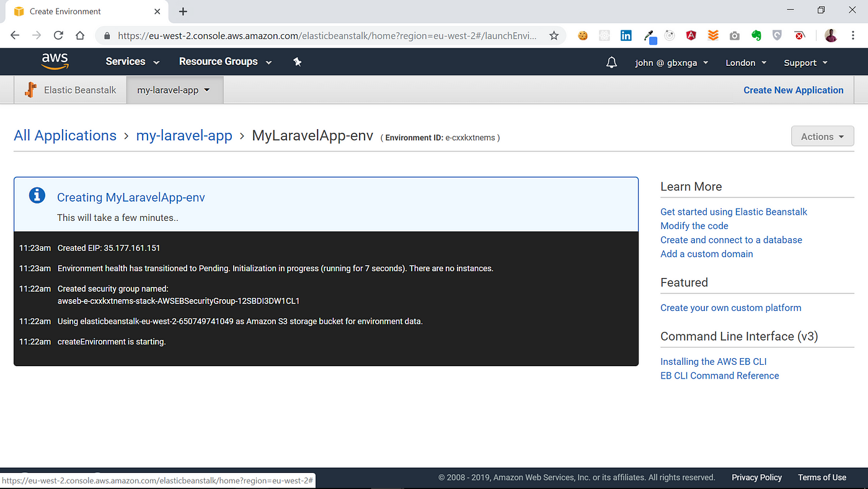Click the MyLaravelApp-env breadcrumb title
868x489 pixels.
(x=312, y=135)
